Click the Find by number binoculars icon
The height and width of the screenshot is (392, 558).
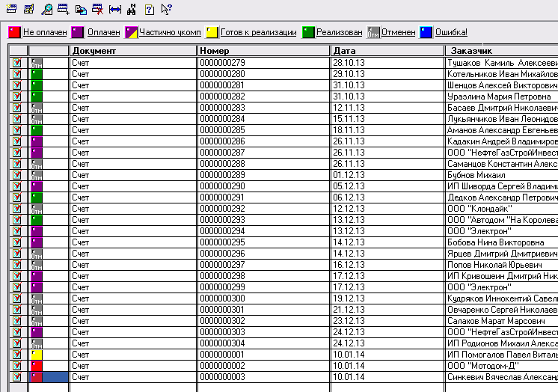[x=132, y=9]
